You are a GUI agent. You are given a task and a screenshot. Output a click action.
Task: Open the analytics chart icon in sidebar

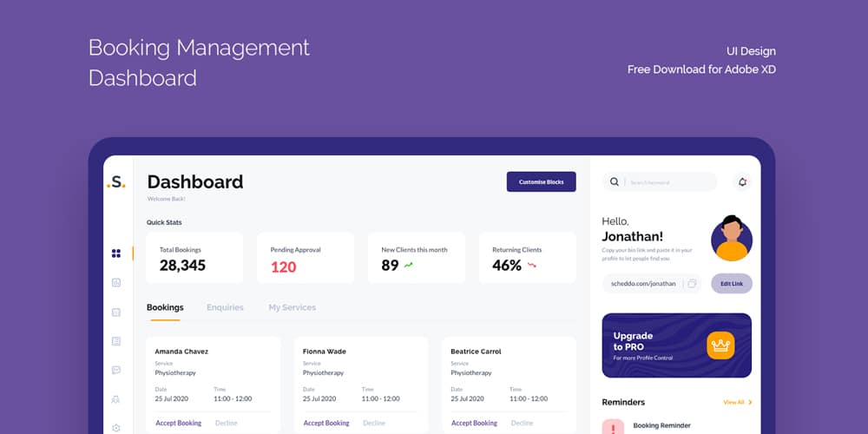pyautogui.click(x=116, y=282)
